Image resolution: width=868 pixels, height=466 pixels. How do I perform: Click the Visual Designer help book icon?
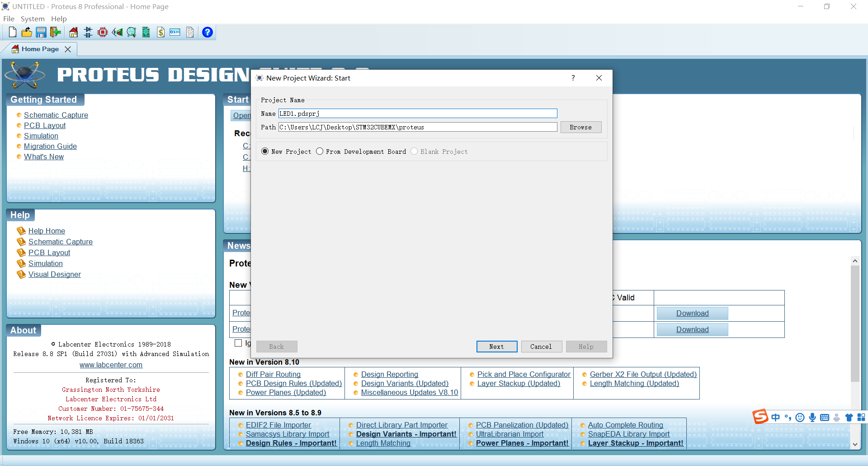pyautogui.click(x=21, y=274)
